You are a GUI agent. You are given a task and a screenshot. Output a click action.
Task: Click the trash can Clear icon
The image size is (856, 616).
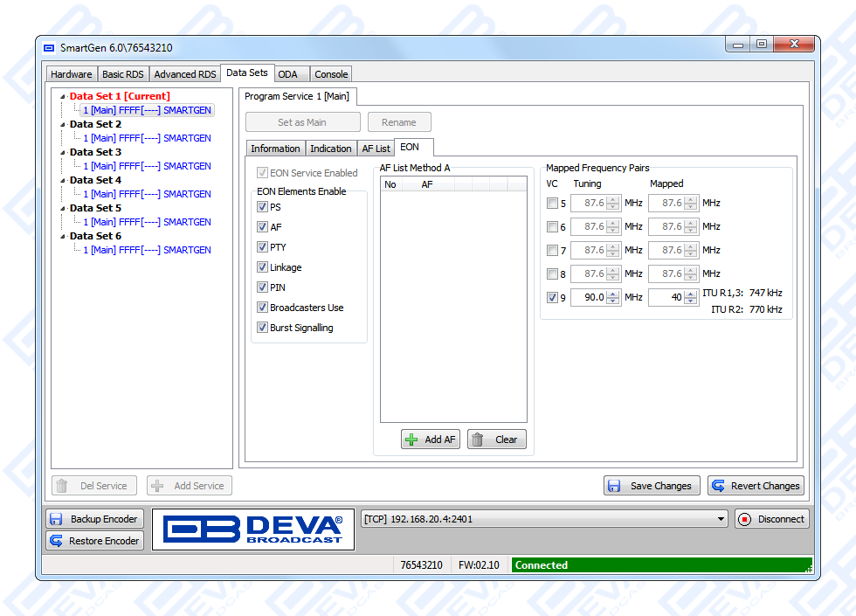click(x=478, y=440)
